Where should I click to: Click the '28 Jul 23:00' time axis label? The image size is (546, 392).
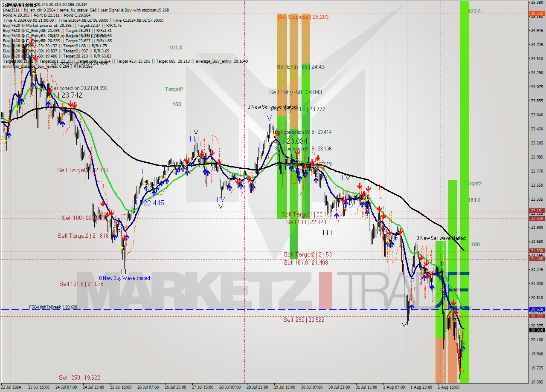pos(256,387)
